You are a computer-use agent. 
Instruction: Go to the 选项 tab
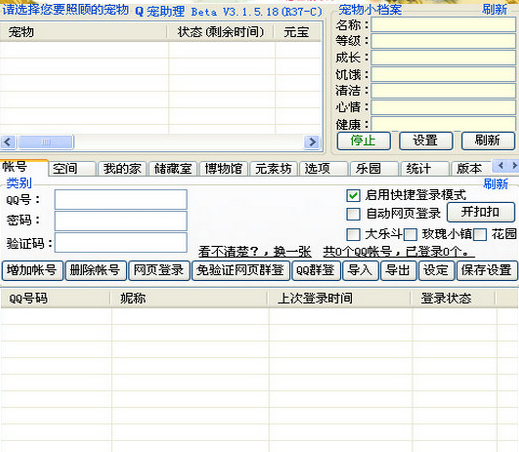324,169
